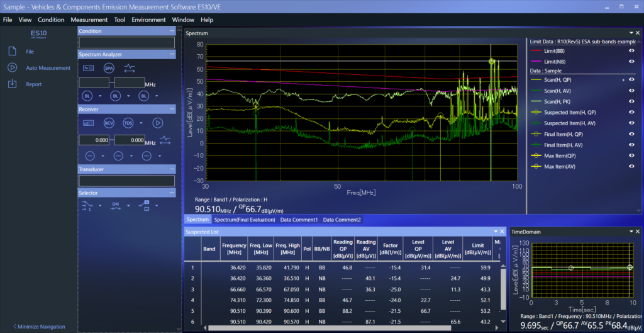Click the SPA circular button
The image size is (644, 333).
[x=109, y=68]
